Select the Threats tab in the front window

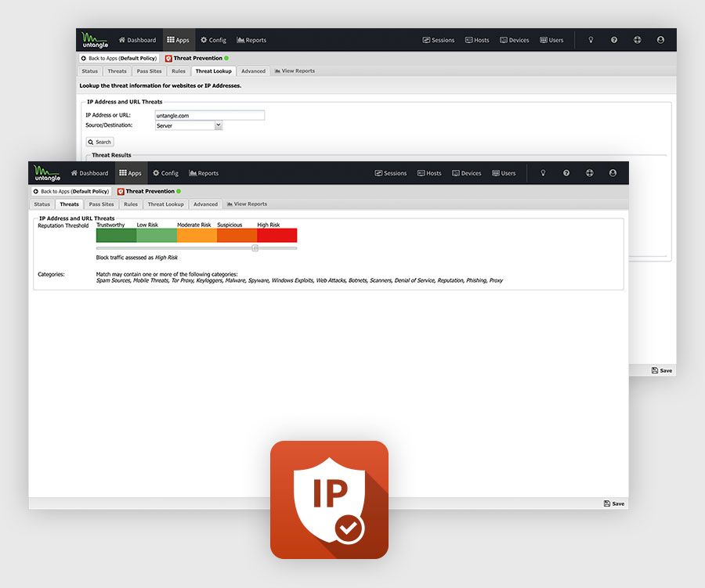(69, 204)
